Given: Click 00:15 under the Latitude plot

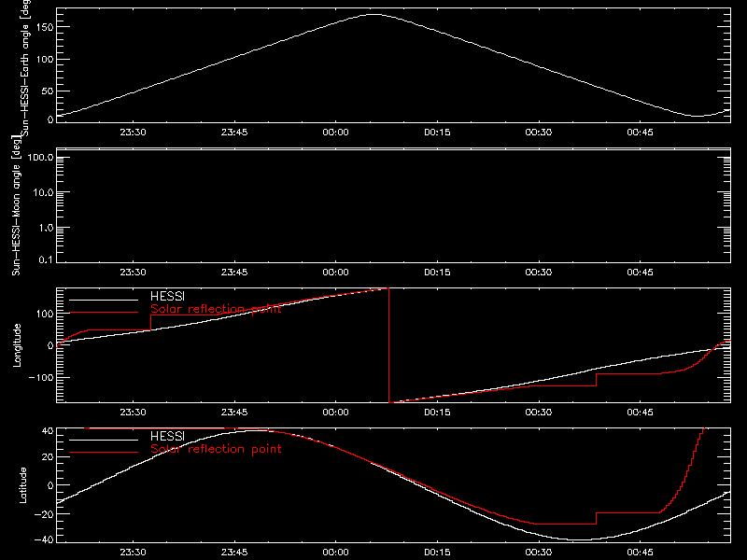Looking at the screenshot, I should coord(437,552).
